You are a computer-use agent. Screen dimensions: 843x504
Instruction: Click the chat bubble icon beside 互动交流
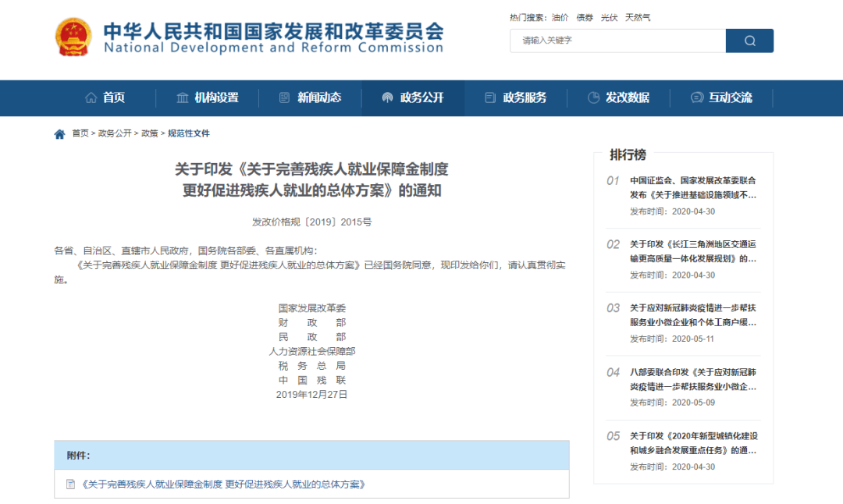(x=697, y=98)
